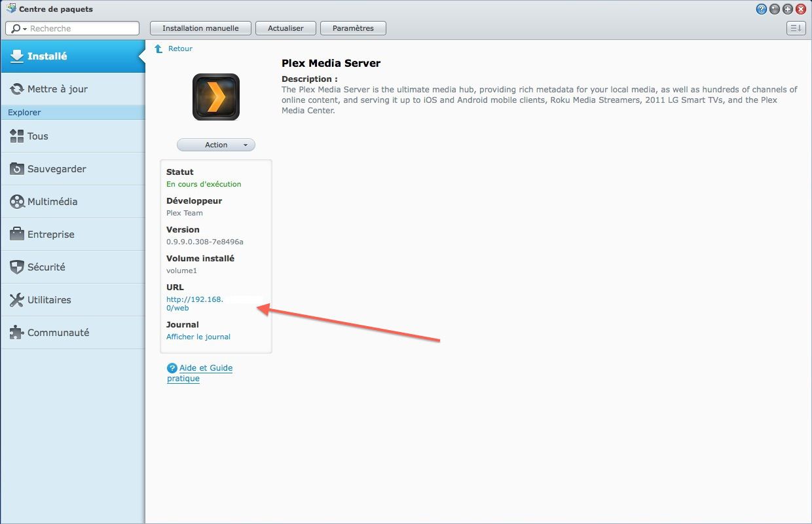Close the window with the red X
Viewport: 812px width, 524px height.
pos(801,9)
